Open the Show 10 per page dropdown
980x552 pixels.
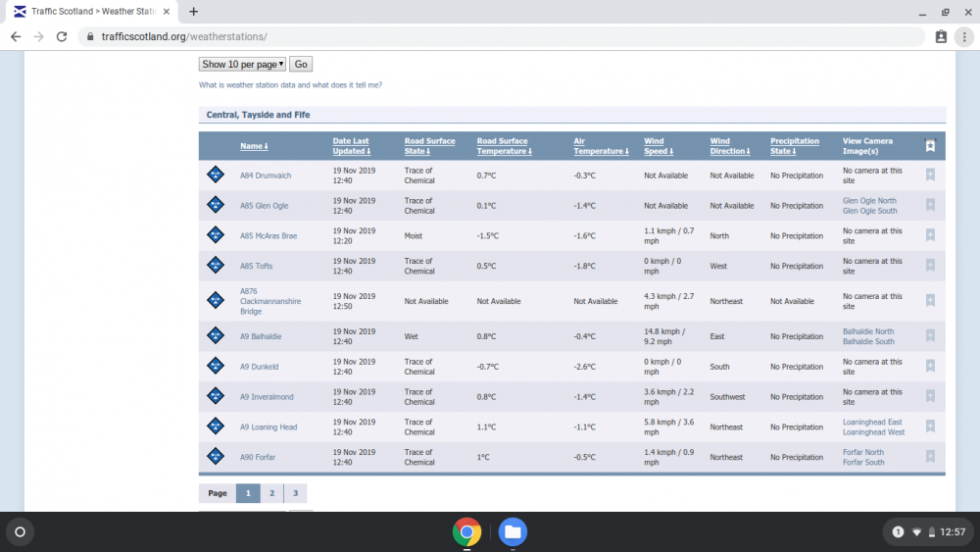pyautogui.click(x=242, y=65)
